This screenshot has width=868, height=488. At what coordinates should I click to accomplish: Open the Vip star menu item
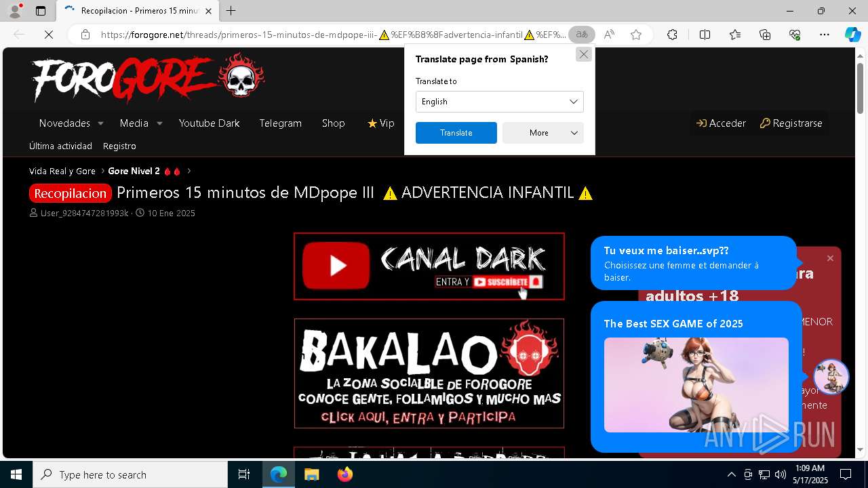(380, 123)
